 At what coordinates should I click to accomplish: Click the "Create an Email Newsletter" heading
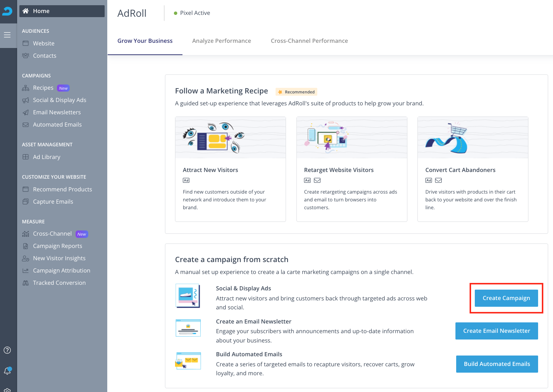click(254, 322)
